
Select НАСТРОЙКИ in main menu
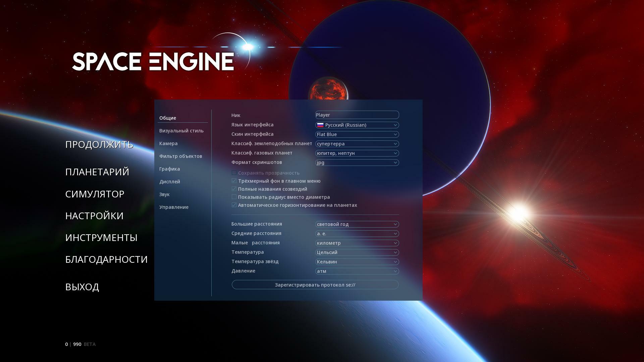click(x=95, y=216)
